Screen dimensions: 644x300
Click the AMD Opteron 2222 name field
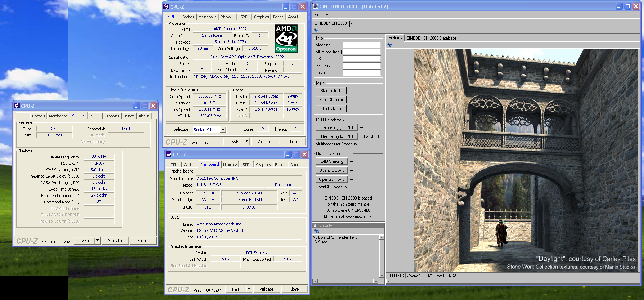tap(230, 29)
